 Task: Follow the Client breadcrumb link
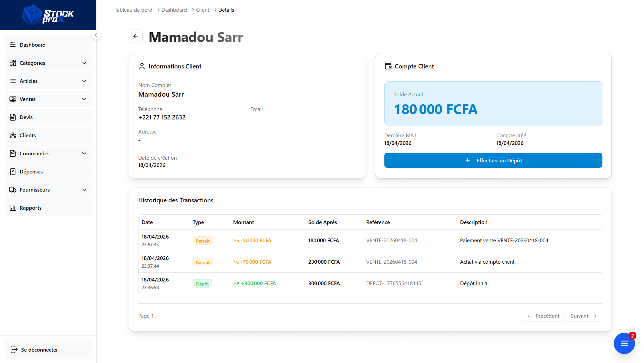202,10
